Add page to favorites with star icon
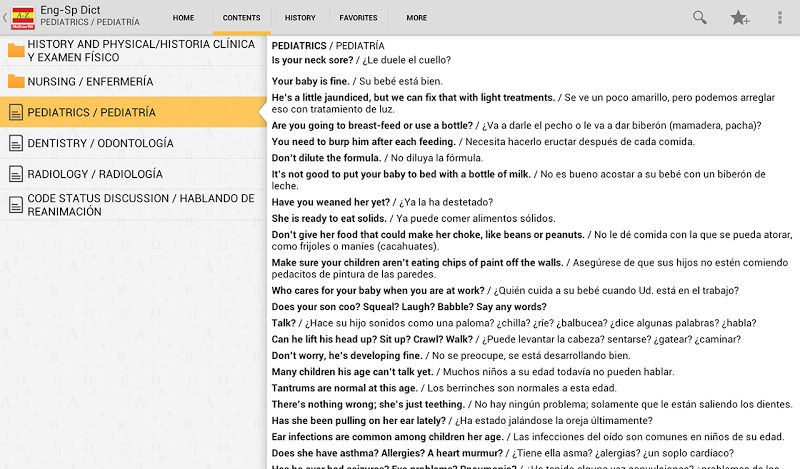 (x=739, y=17)
